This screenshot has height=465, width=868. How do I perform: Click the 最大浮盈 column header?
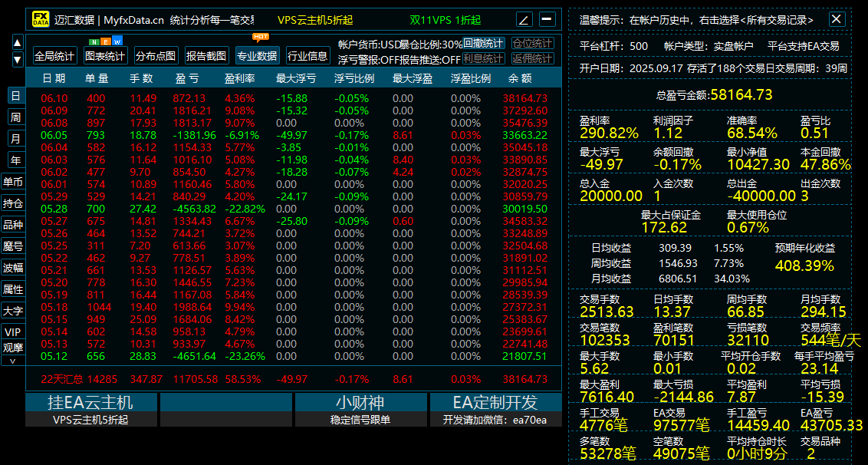[413, 79]
